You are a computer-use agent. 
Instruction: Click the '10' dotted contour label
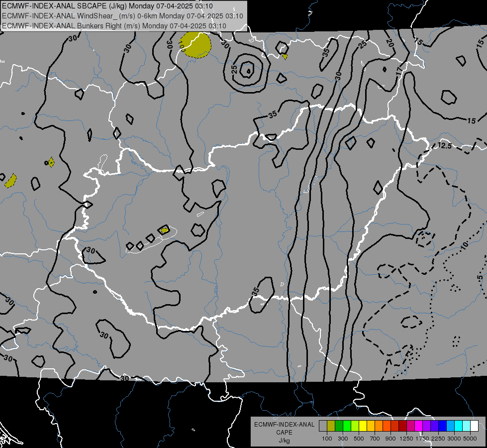465,246
